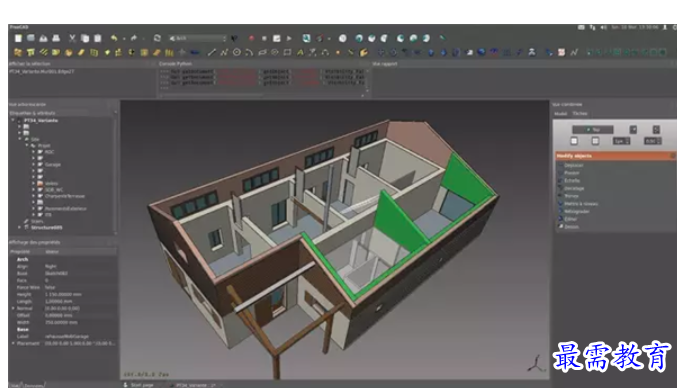
Task: Collapse the PT34_Variante document node
Action: tap(13, 120)
